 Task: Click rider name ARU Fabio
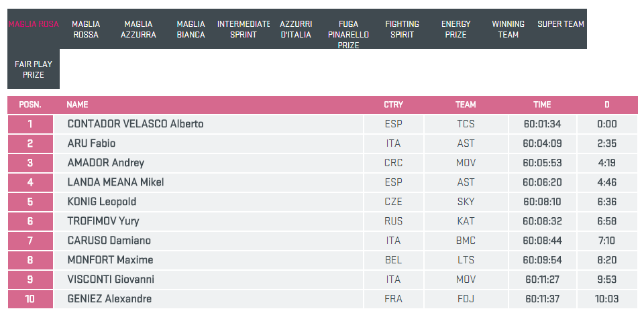coord(91,143)
